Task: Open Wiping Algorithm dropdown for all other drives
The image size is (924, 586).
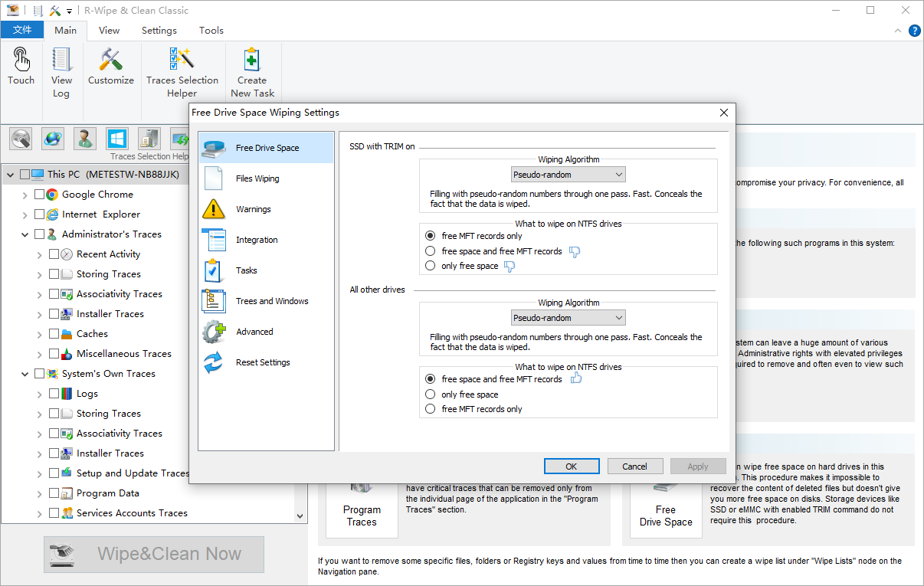Action: (568, 318)
